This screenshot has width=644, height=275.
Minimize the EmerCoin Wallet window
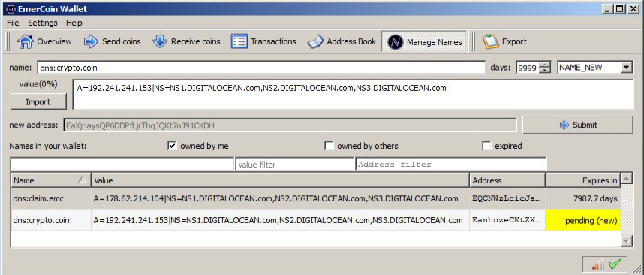pyautogui.click(x=608, y=8)
